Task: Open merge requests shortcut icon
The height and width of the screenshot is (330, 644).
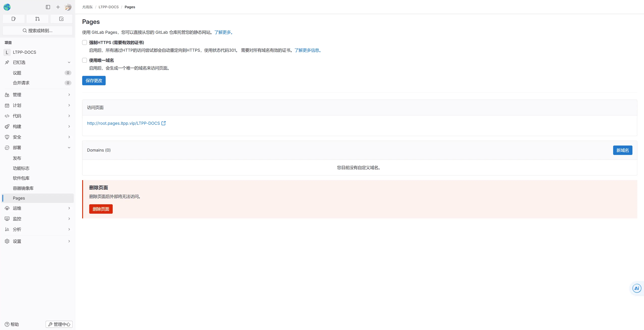Action: (38, 19)
